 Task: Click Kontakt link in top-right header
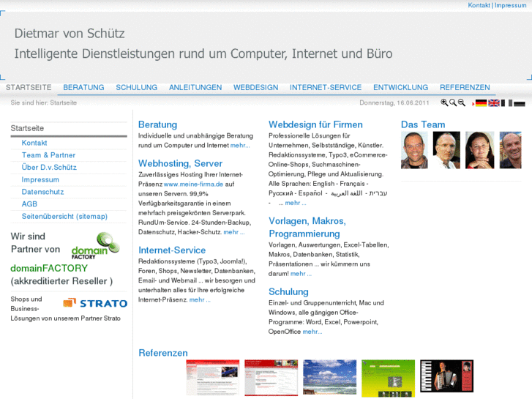479,5
